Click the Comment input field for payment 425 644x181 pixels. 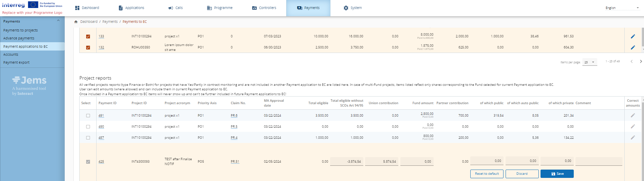[x=598, y=161]
